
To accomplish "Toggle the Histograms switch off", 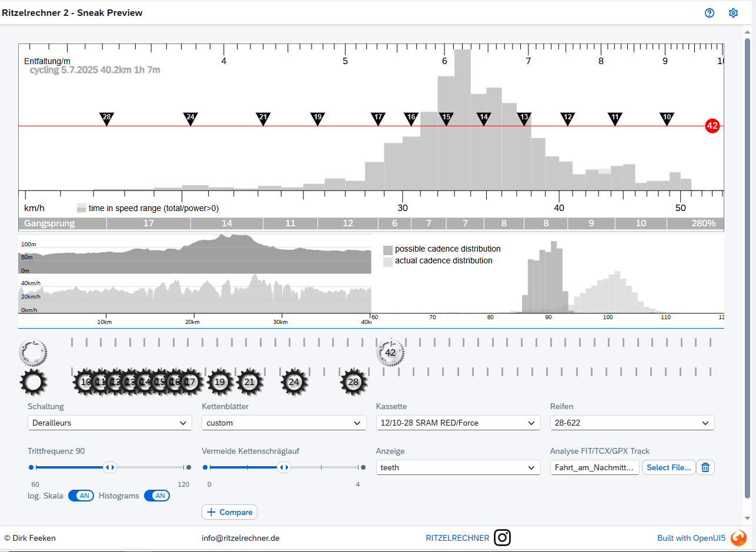I will click(157, 496).
